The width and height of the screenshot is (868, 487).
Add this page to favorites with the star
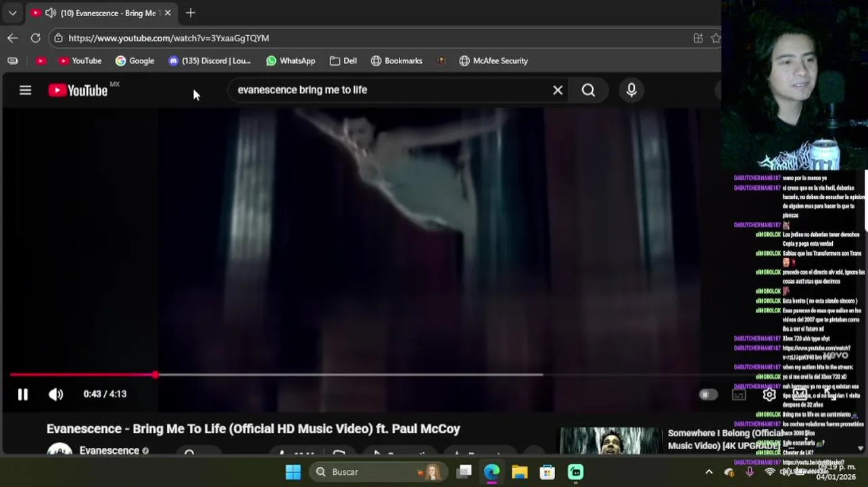click(x=716, y=38)
